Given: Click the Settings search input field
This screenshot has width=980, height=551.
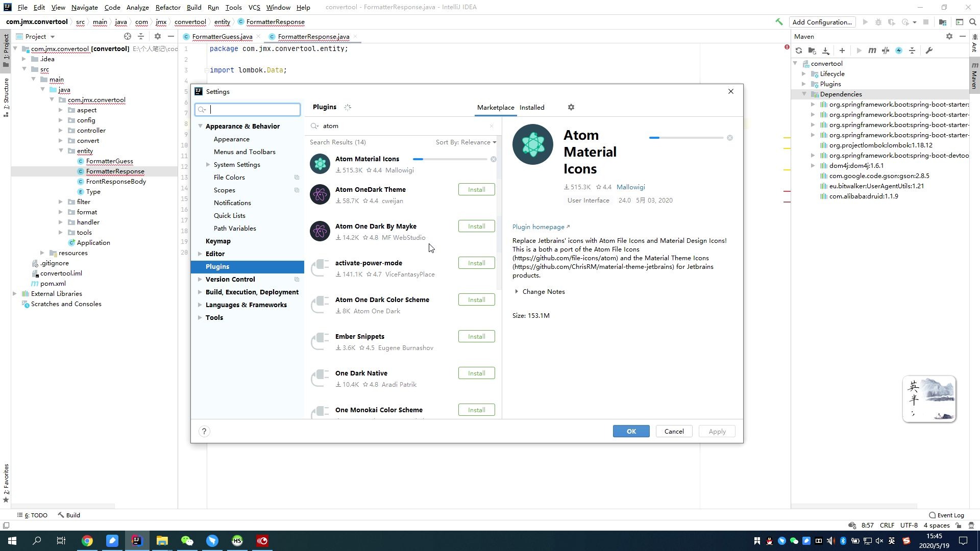Looking at the screenshot, I should click(x=253, y=110).
